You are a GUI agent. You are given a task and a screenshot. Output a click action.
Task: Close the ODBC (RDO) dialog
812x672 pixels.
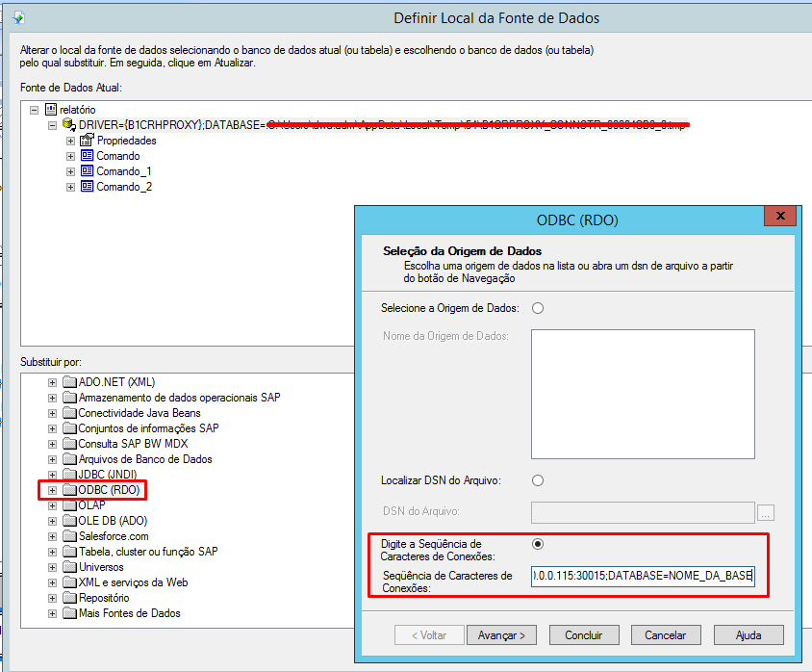[x=781, y=217]
